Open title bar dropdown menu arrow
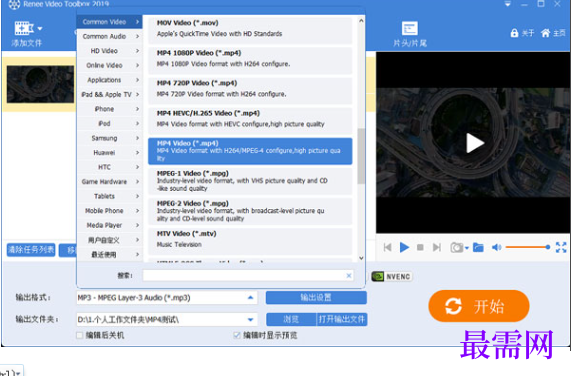This screenshot has height=376, width=572. (x=507, y=4)
